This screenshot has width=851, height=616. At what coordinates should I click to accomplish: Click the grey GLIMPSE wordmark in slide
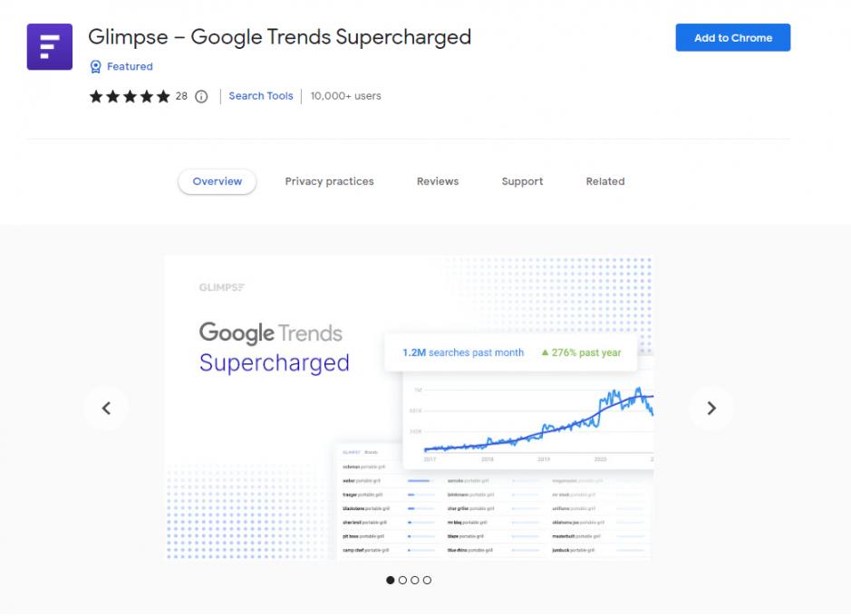click(221, 287)
